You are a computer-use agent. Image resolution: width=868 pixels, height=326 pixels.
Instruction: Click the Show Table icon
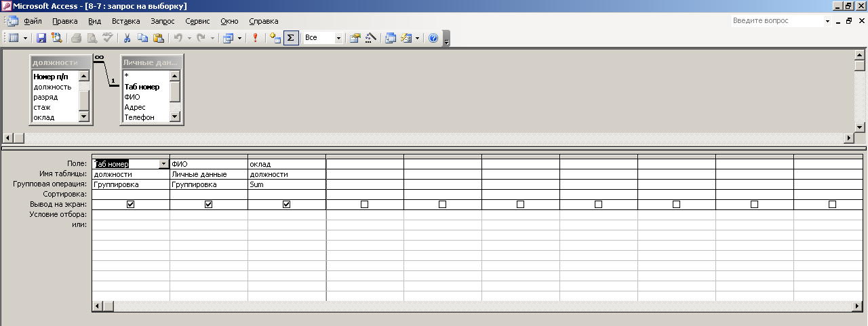[275, 38]
